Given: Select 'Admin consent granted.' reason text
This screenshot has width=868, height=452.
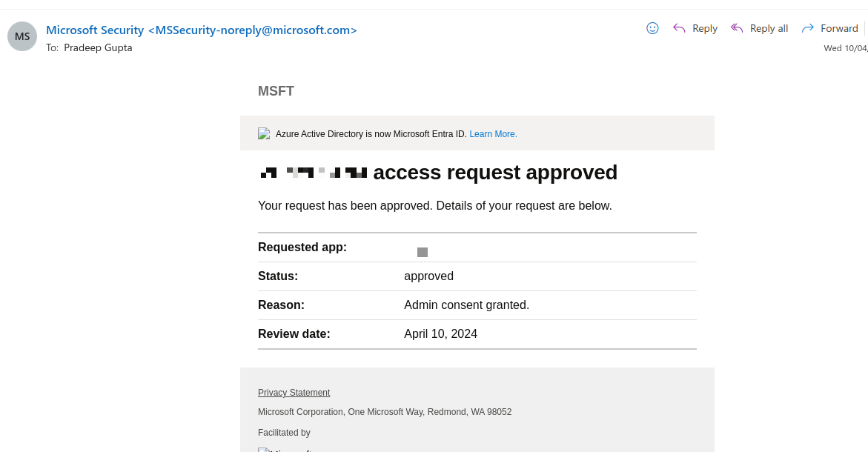Looking at the screenshot, I should [x=467, y=305].
